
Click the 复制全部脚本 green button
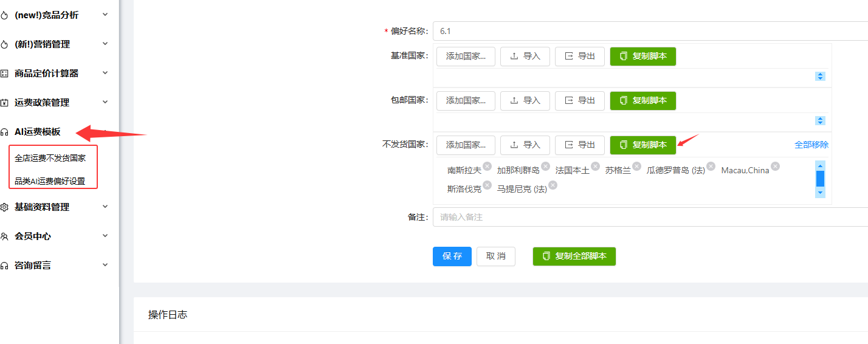[574, 256]
